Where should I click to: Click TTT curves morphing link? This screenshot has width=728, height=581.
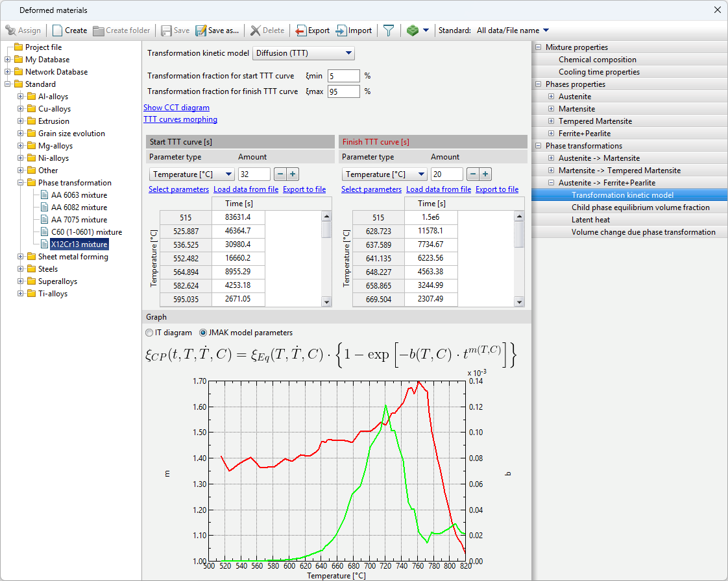tap(180, 119)
